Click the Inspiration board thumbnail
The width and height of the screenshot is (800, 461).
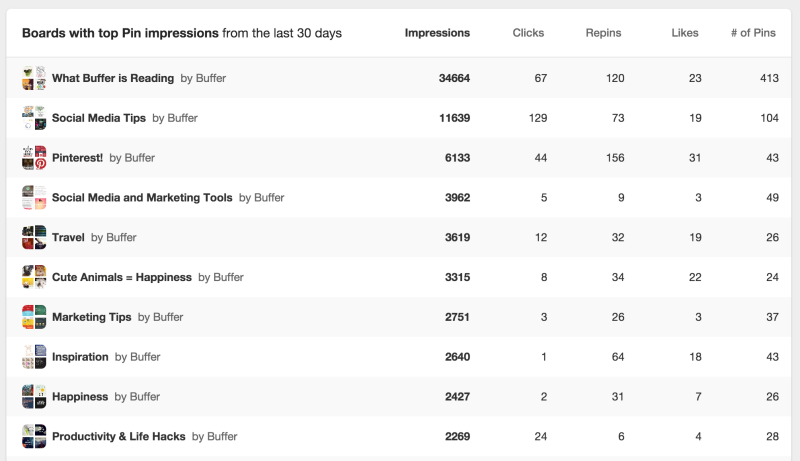coord(34,356)
